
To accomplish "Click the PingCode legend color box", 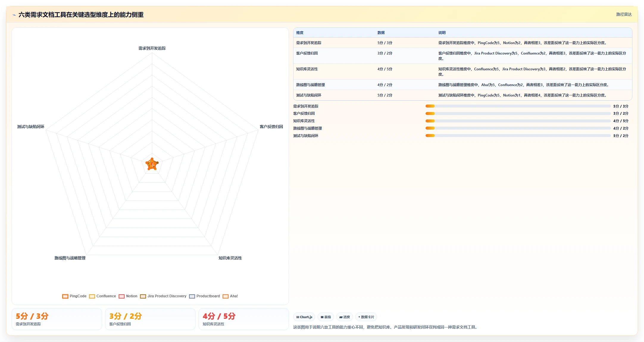I will 65,296.
